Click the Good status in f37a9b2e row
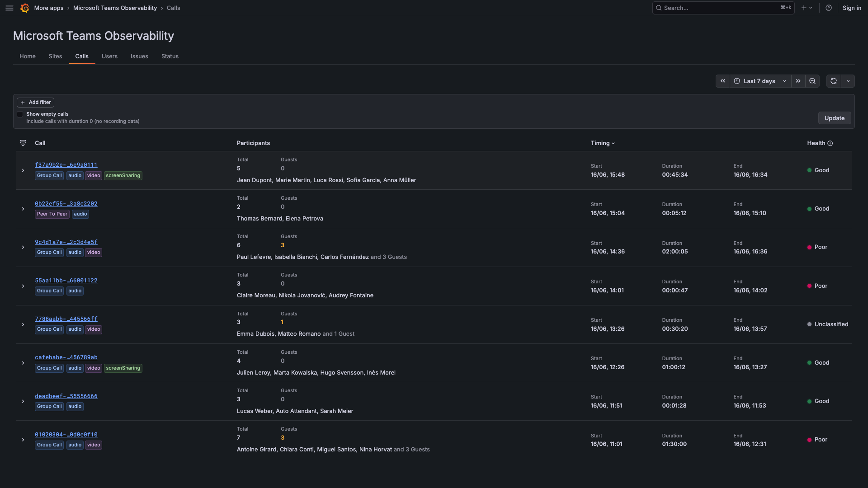 (x=818, y=170)
